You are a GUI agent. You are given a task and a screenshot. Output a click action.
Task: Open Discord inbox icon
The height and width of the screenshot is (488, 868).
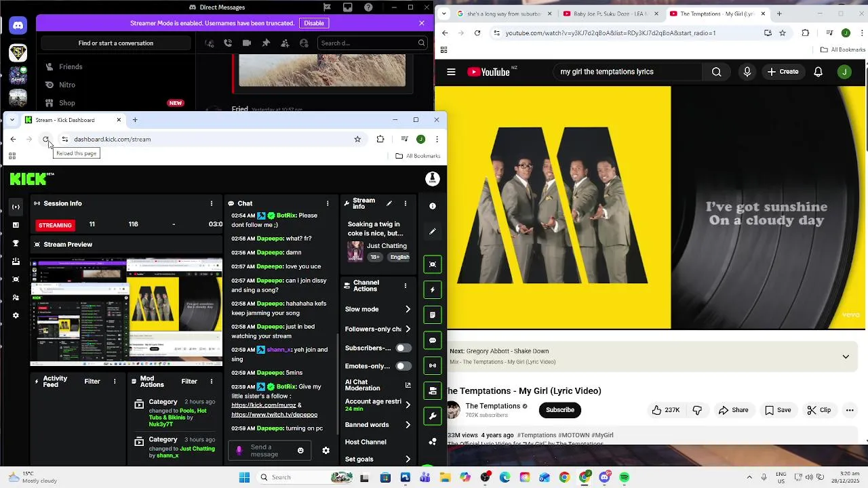pyautogui.click(x=348, y=7)
